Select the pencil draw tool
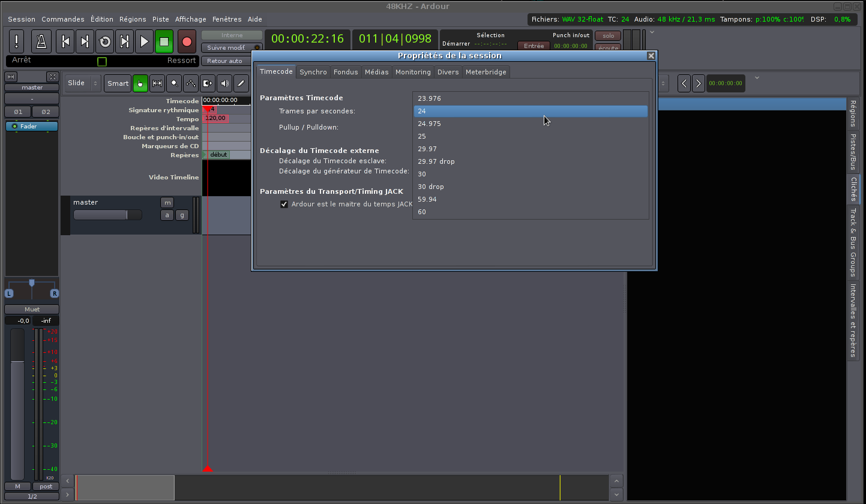The image size is (866, 504). pos(241,83)
